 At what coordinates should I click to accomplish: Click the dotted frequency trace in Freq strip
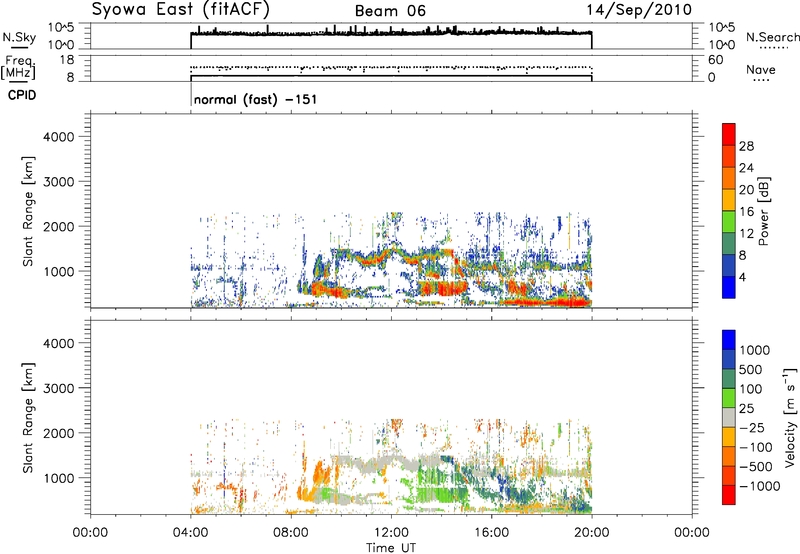391,67
